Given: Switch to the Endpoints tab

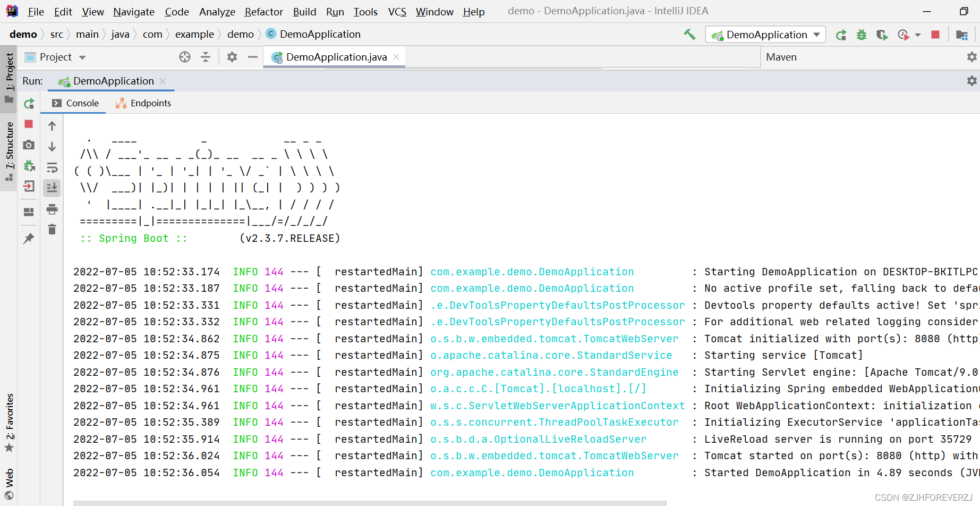Looking at the screenshot, I should (143, 103).
